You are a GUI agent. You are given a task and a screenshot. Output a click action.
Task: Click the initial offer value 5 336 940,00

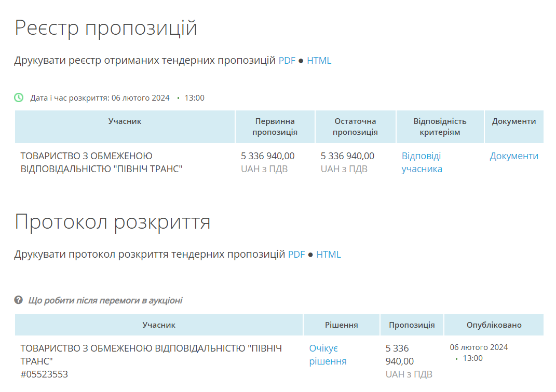[x=268, y=156]
